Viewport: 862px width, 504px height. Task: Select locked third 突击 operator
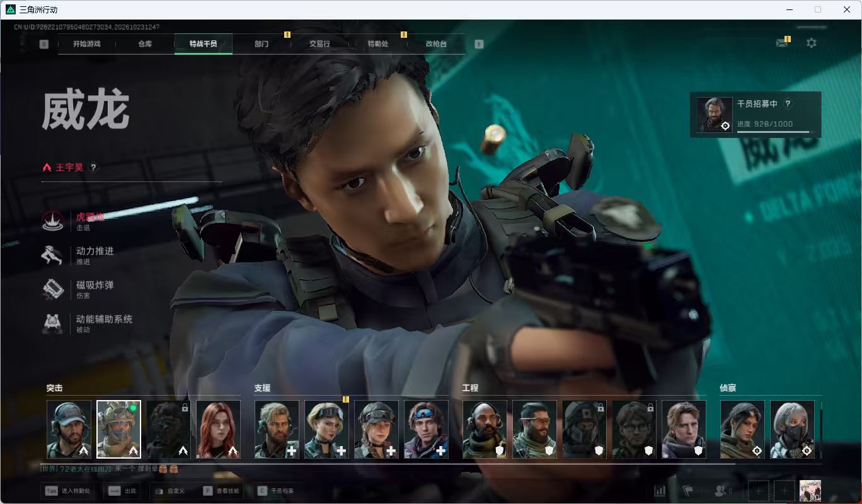click(x=168, y=429)
